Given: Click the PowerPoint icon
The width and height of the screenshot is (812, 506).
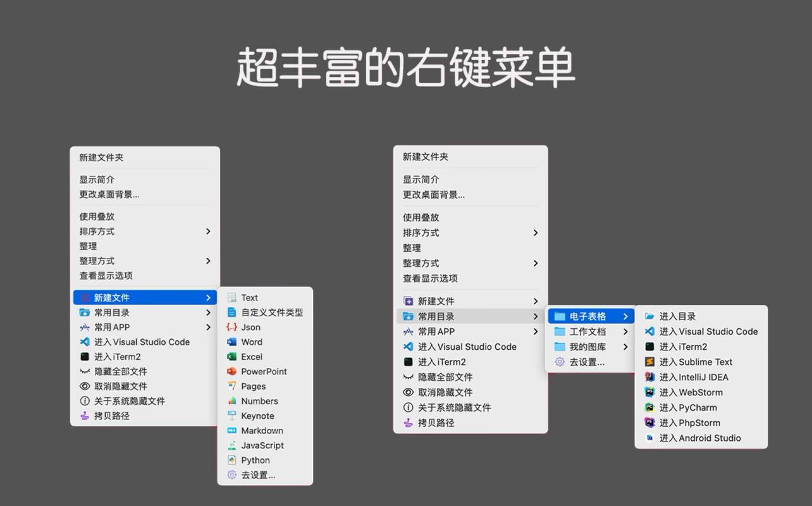Looking at the screenshot, I should click(x=232, y=371).
